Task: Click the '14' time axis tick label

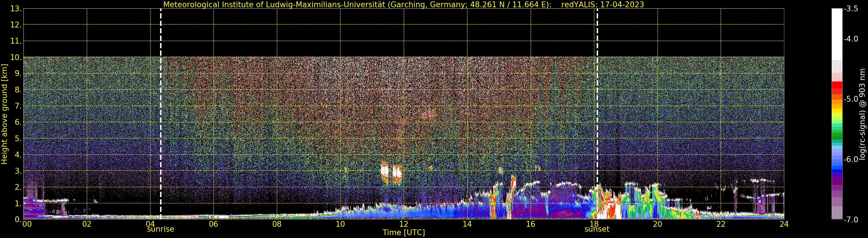Action: click(x=467, y=224)
